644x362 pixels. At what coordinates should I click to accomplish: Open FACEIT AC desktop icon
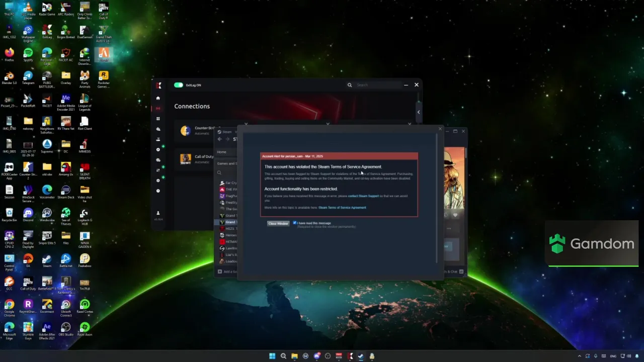pos(66,54)
